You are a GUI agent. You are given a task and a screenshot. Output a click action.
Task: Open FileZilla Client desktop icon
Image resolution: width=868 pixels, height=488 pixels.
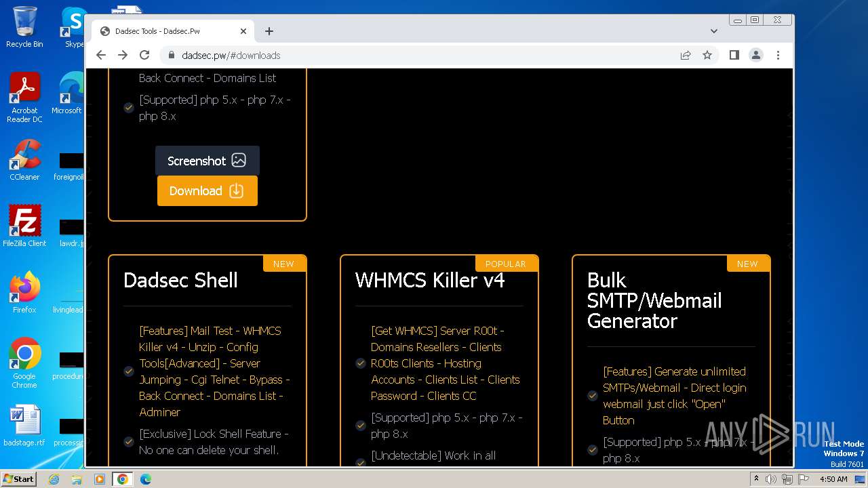24,226
